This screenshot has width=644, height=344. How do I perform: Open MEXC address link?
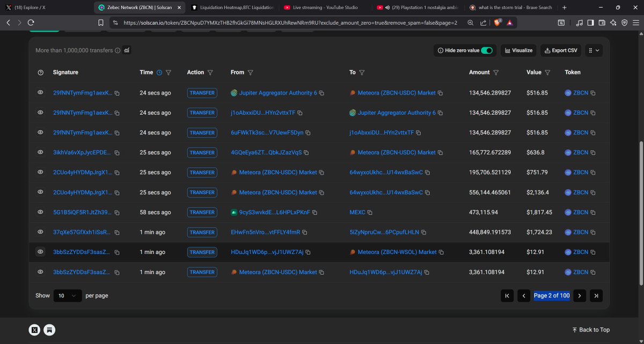pyautogui.click(x=357, y=213)
